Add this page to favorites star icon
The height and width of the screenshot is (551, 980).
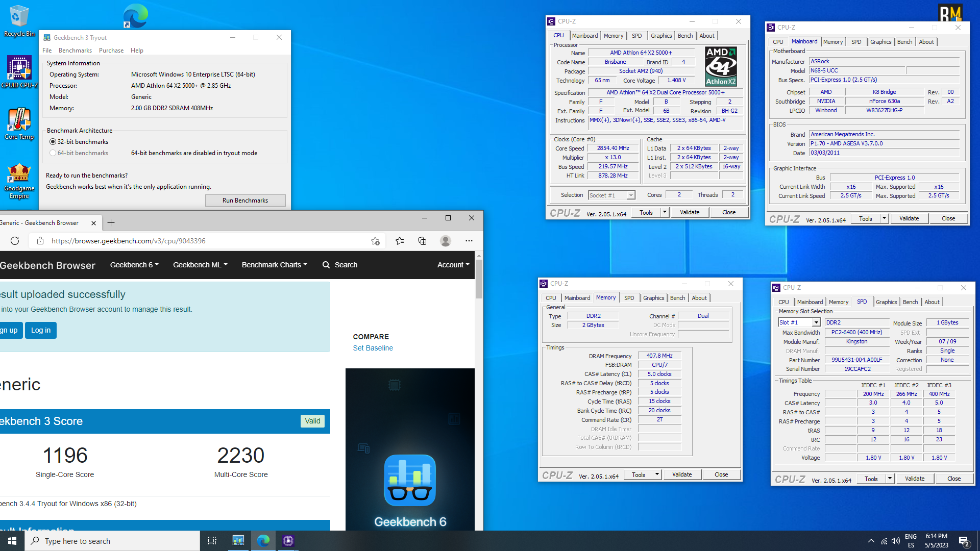[x=375, y=241]
